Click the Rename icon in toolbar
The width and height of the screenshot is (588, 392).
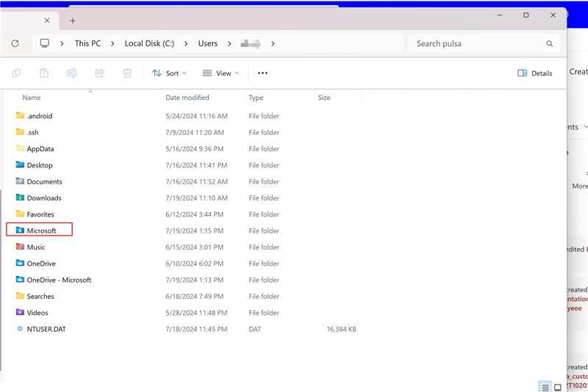71,73
